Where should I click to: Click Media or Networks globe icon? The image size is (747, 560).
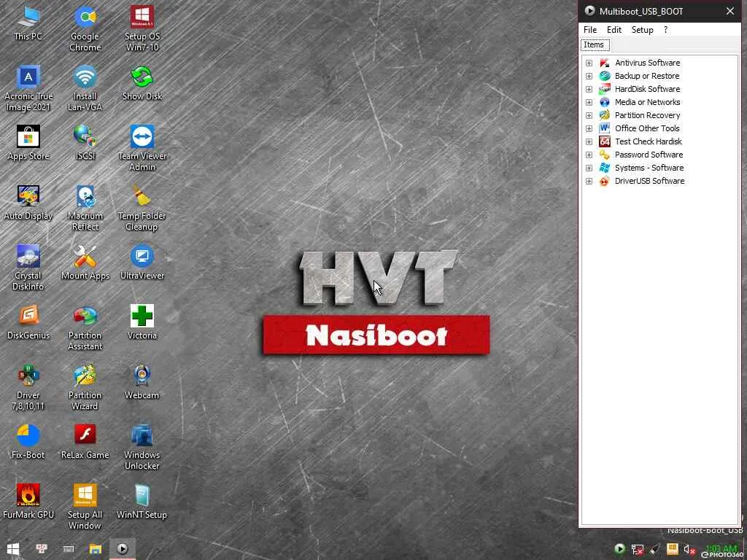click(x=605, y=102)
